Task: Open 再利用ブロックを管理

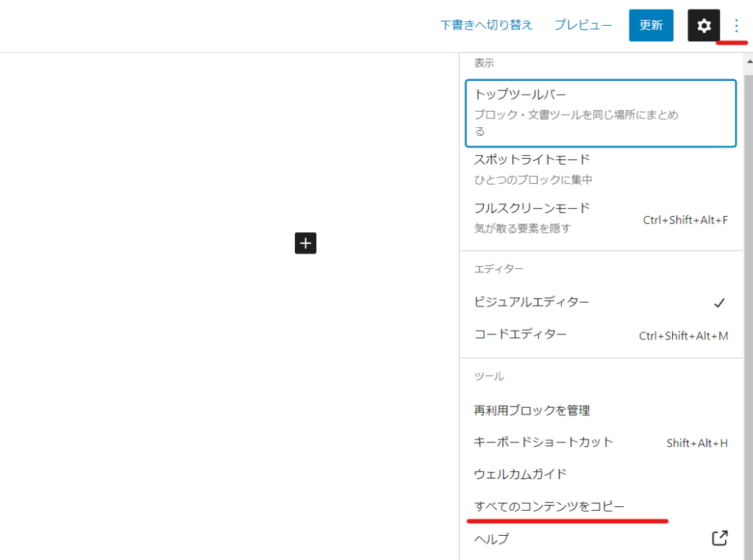Action: point(532,410)
